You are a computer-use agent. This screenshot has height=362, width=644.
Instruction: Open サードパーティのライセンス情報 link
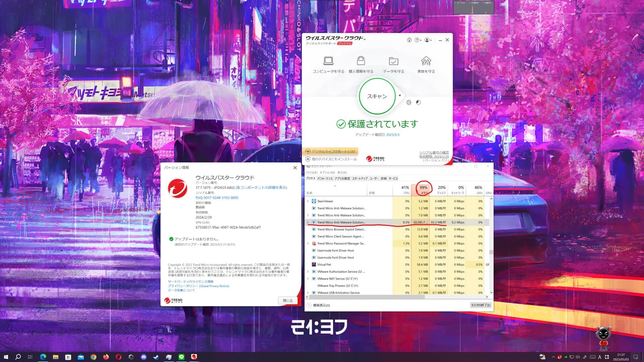coord(192,282)
